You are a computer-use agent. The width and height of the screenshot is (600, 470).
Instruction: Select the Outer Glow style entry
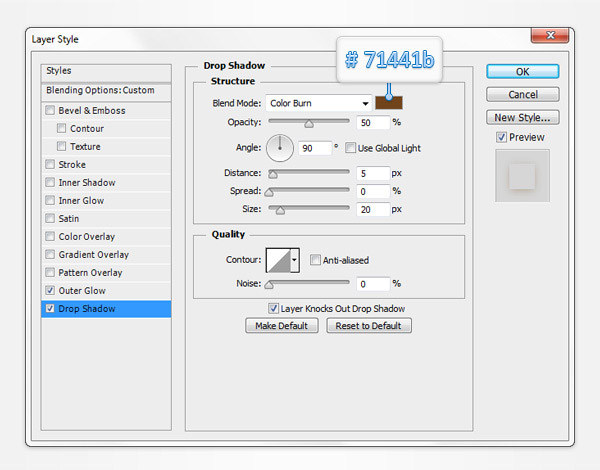coord(82,291)
